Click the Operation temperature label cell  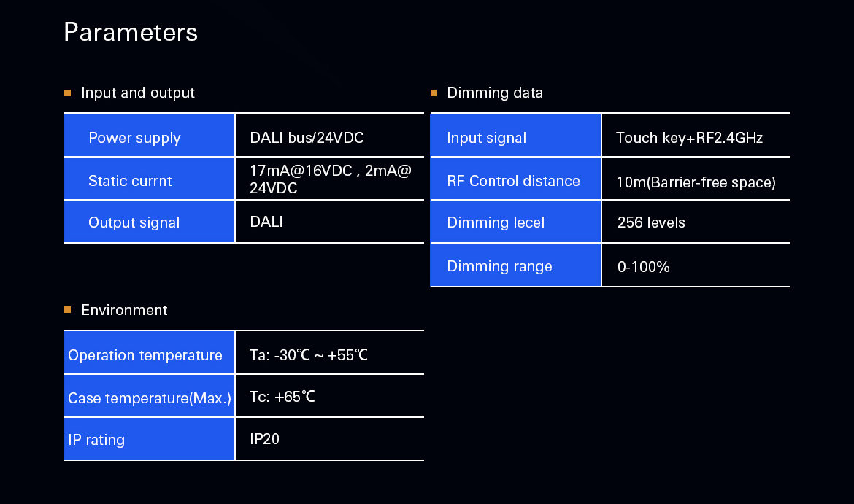[x=149, y=353]
